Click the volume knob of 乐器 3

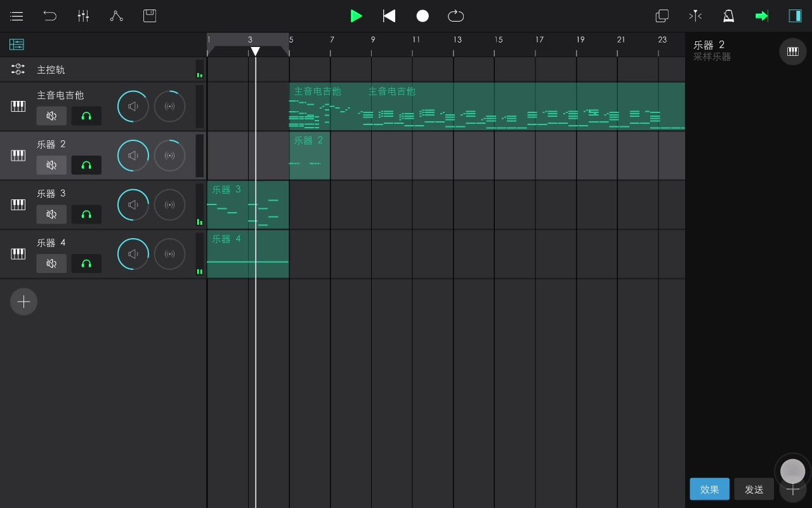point(133,204)
